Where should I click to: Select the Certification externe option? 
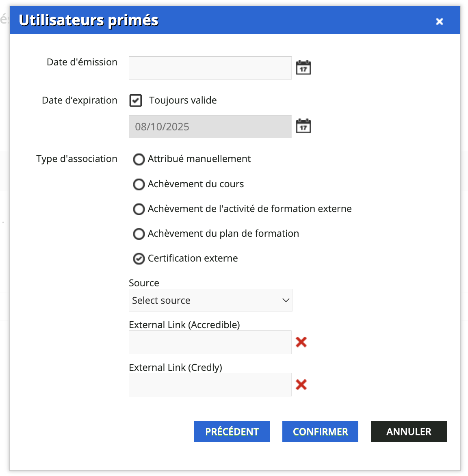(139, 259)
